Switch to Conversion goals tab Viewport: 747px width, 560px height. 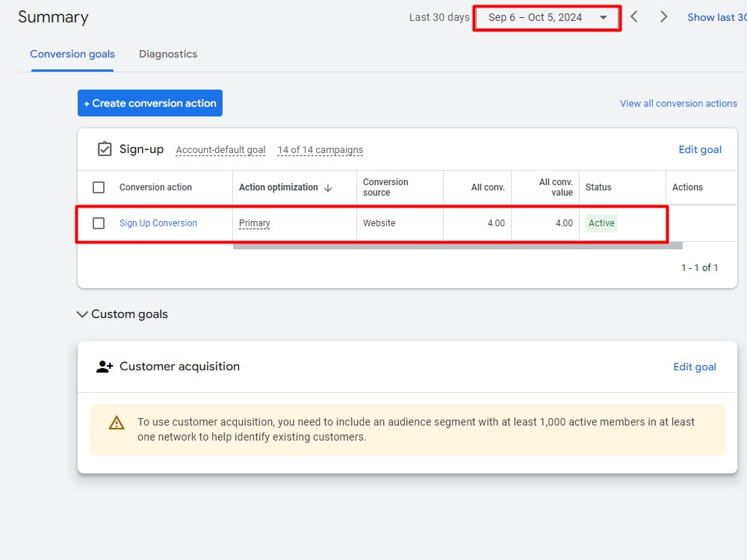pos(72,55)
